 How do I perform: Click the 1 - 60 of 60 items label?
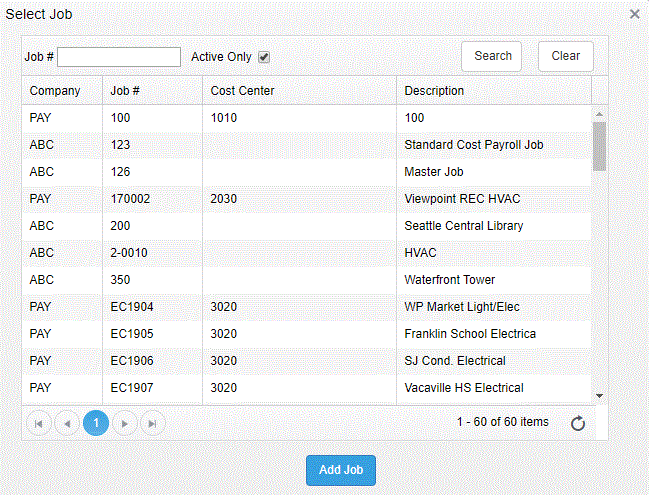(502, 422)
